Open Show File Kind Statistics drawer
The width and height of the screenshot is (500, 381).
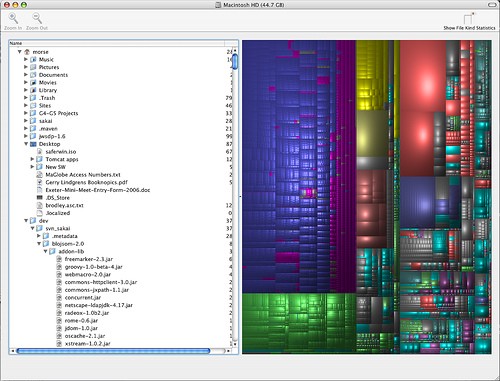[469, 18]
